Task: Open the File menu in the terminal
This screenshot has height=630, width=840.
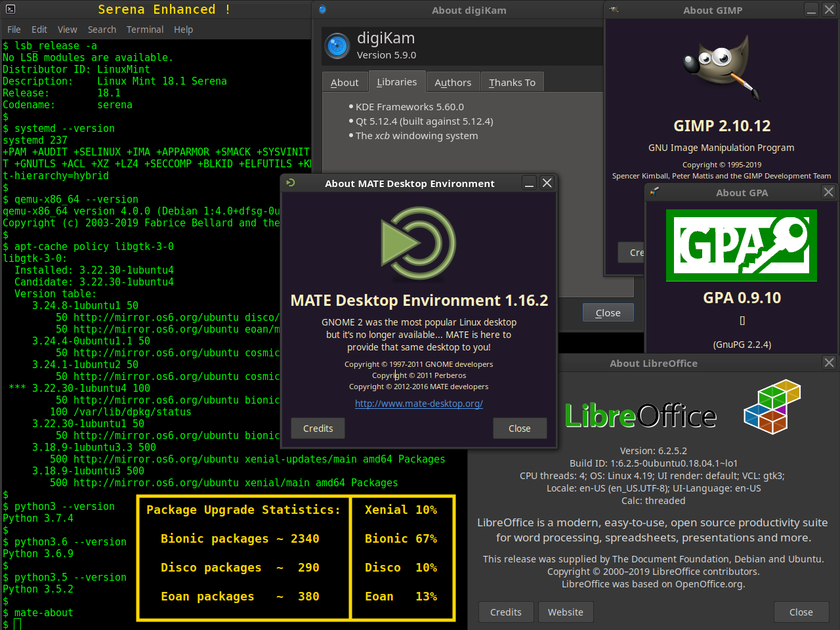Action: pos(14,30)
